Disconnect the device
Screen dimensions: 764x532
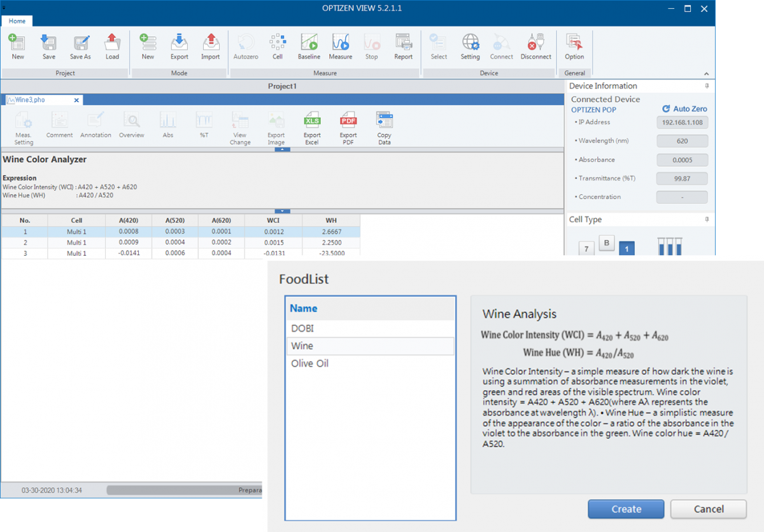(x=536, y=47)
